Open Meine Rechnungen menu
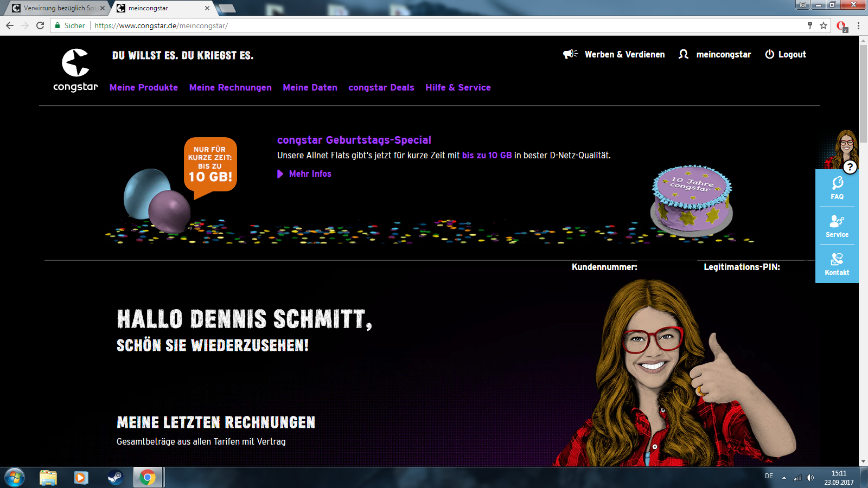 point(231,88)
